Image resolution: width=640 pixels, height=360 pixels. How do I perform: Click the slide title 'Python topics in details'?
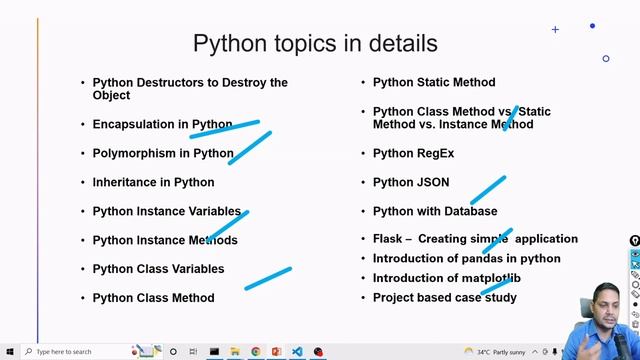[x=315, y=43]
